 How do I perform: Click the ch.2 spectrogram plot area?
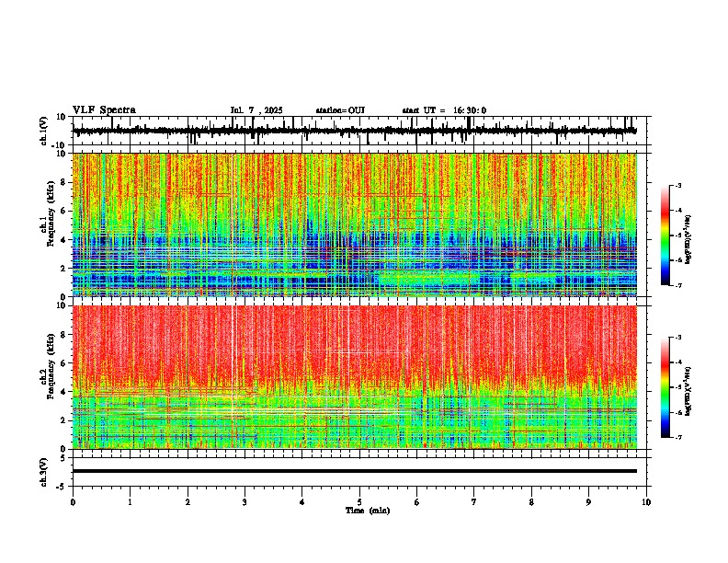click(x=354, y=377)
